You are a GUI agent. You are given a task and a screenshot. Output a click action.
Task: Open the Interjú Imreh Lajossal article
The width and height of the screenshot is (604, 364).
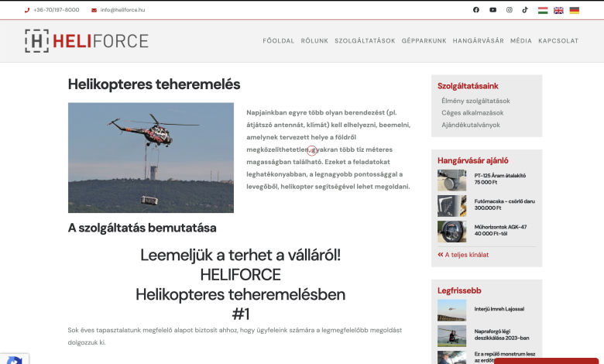pos(499,309)
